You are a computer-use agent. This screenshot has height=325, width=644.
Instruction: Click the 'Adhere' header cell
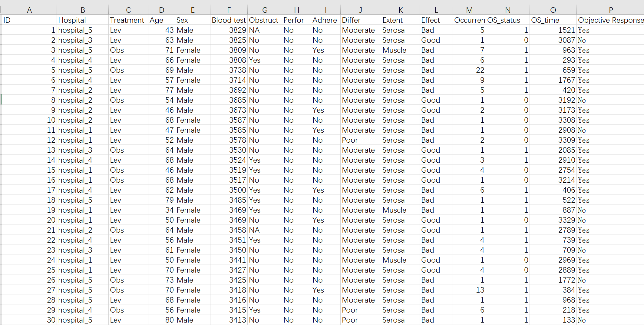pos(326,20)
